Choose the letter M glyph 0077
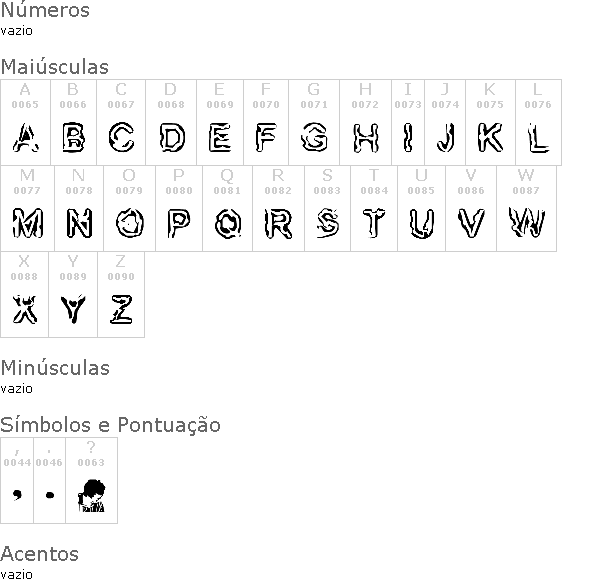The height and width of the screenshot is (581, 590). tap(27, 208)
